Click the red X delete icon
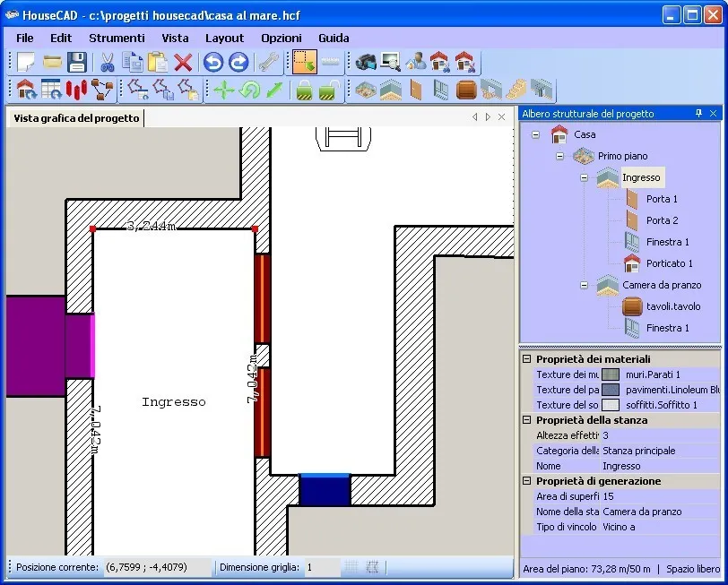 click(182, 62)
